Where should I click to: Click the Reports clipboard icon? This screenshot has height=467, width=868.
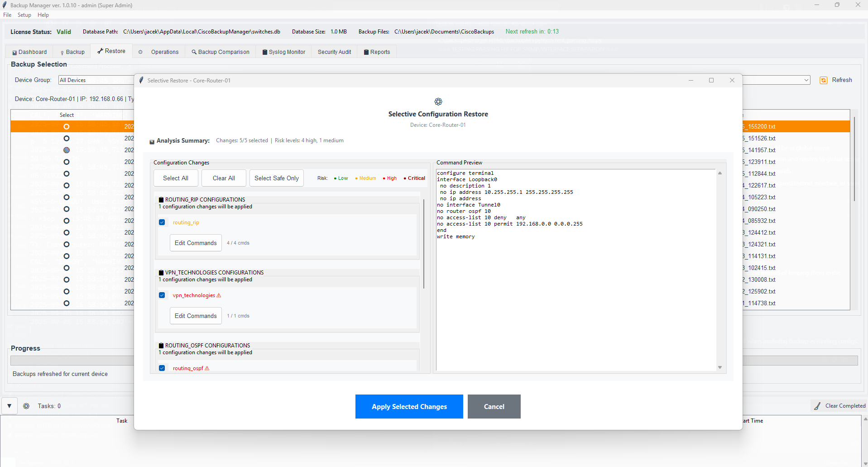pyautogui.click(x=366, y=52)
